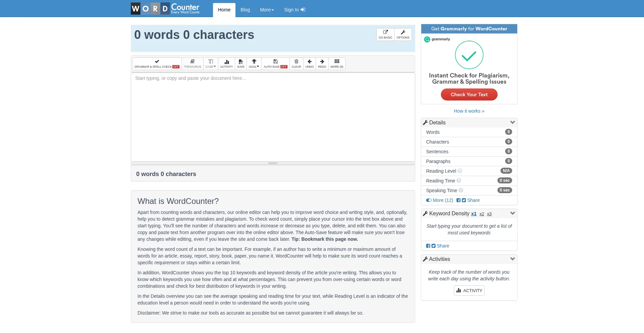The image size is (644, 333).
Task: Click the Thesaurus book icon
Action: (x=192, y=62)
